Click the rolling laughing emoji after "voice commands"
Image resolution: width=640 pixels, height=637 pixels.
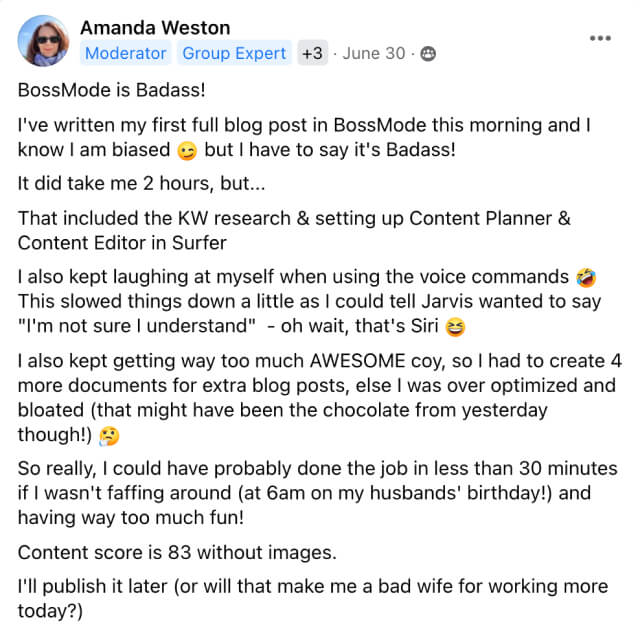[586, 278]
